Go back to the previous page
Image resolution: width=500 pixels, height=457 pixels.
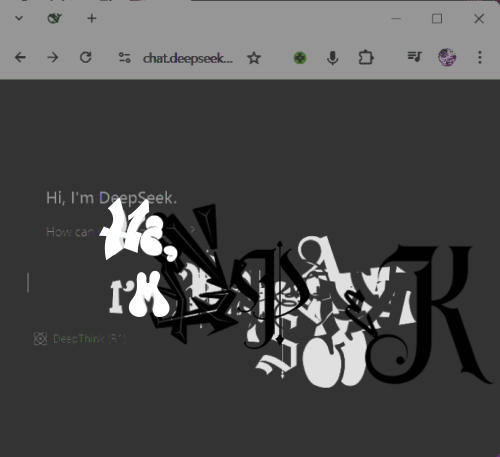(20, 58)
